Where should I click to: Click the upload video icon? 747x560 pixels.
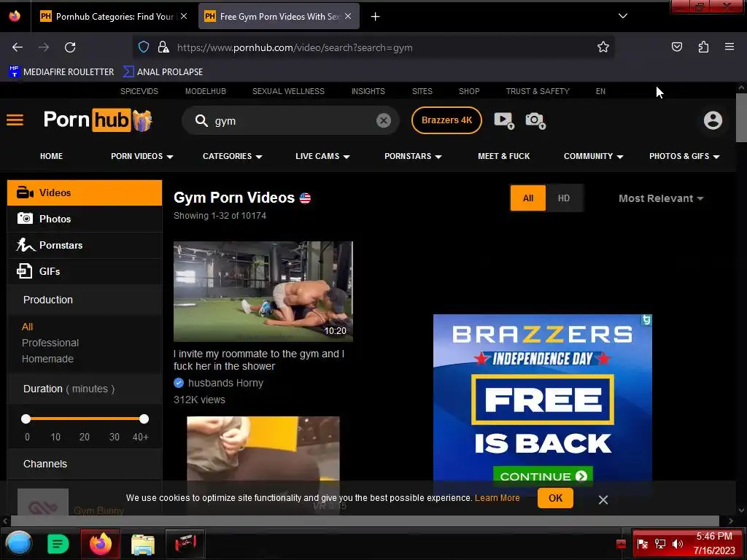[x=504, y=120]
